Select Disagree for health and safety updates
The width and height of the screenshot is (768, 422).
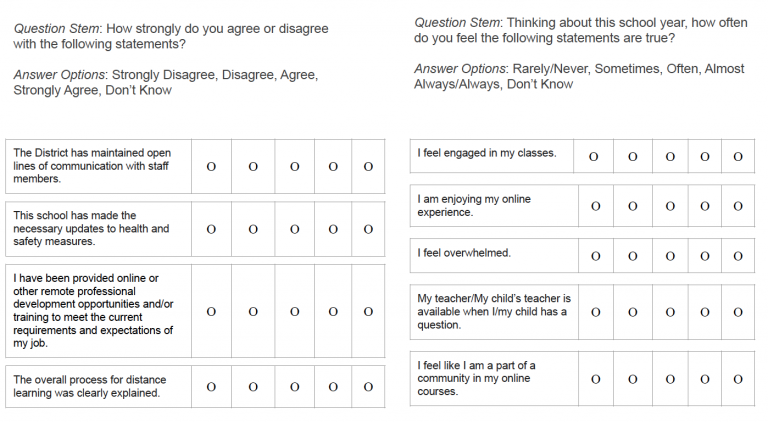(253, 229)
